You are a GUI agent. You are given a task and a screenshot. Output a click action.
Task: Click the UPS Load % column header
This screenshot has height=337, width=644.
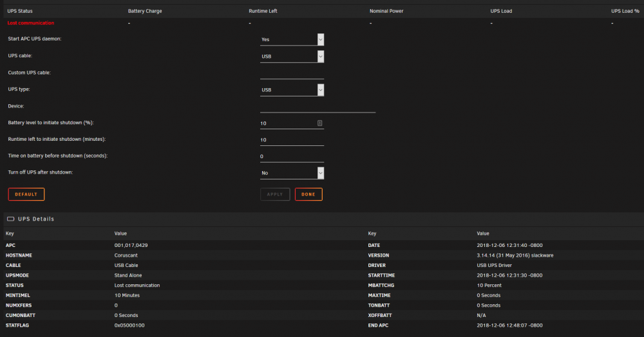coord(625,11)
